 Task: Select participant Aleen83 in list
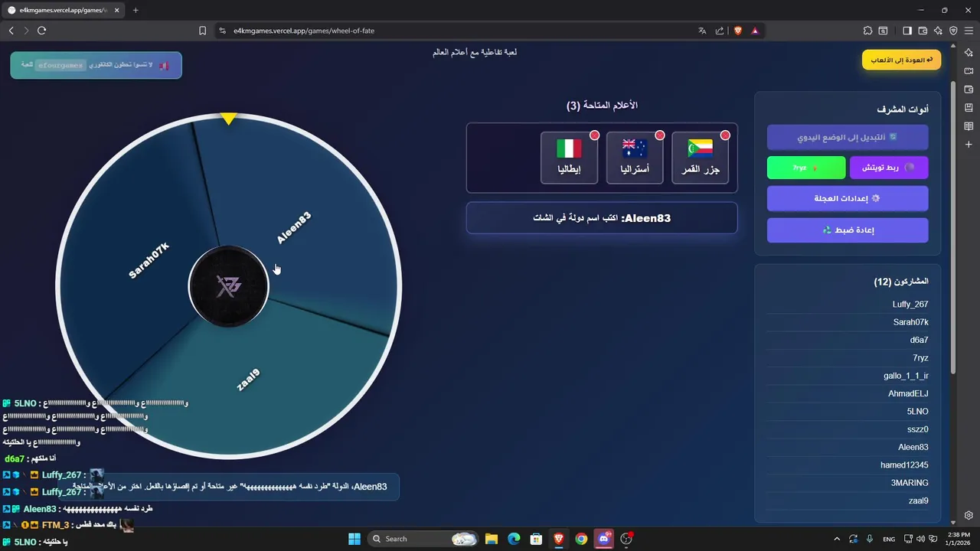(848, 447)
